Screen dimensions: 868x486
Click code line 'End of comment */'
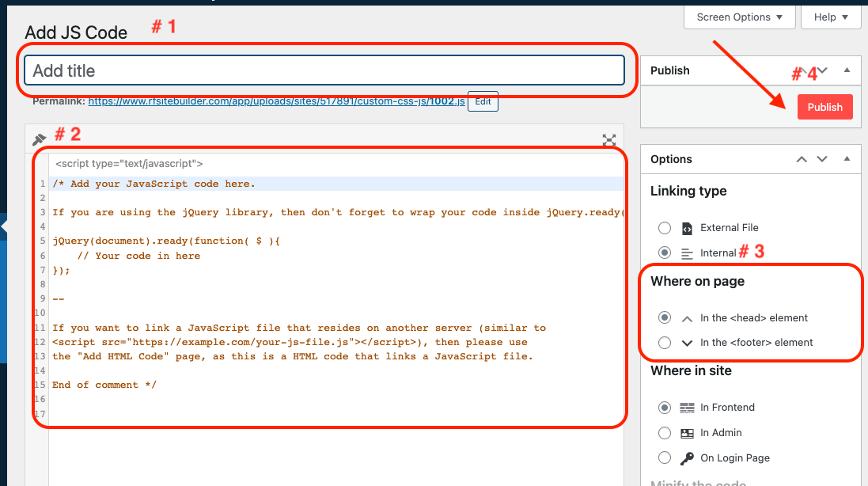coord(104,385)
